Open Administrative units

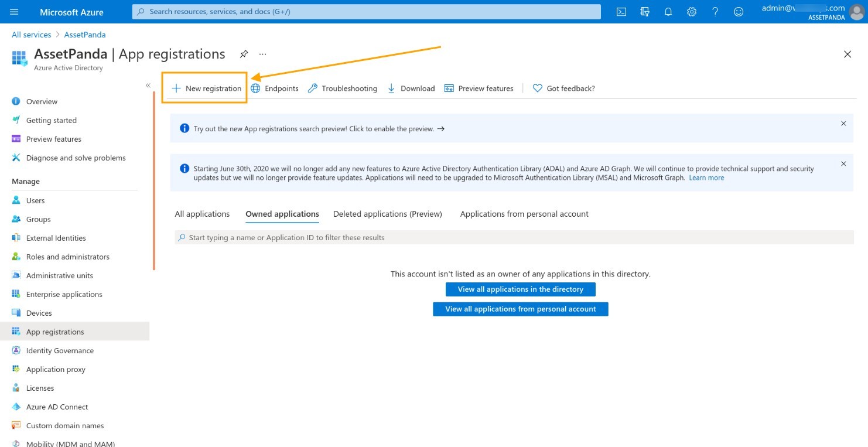(x=60, y=275)
